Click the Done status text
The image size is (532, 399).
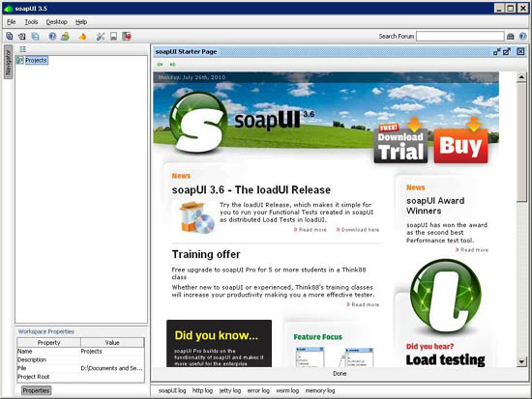340,374
